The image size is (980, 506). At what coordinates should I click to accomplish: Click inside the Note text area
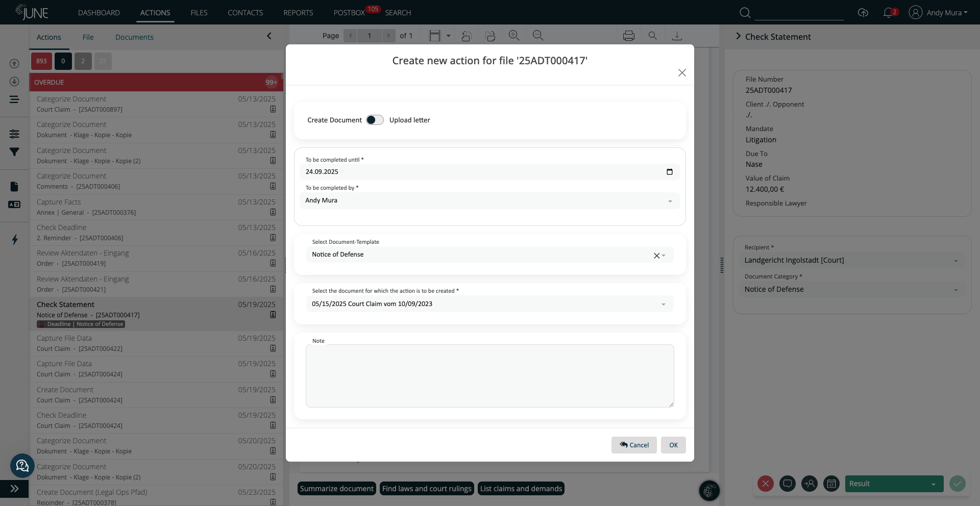tap(489, 376)
